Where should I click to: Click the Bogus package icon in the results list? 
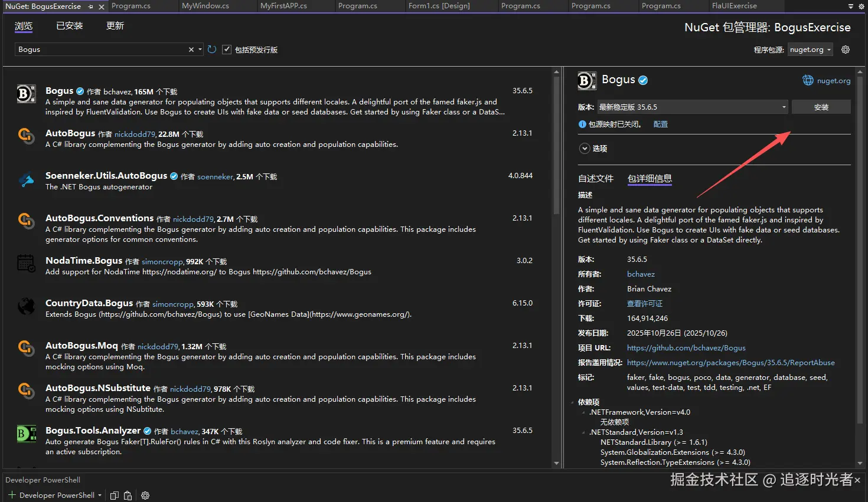click(x=26, y=93)
